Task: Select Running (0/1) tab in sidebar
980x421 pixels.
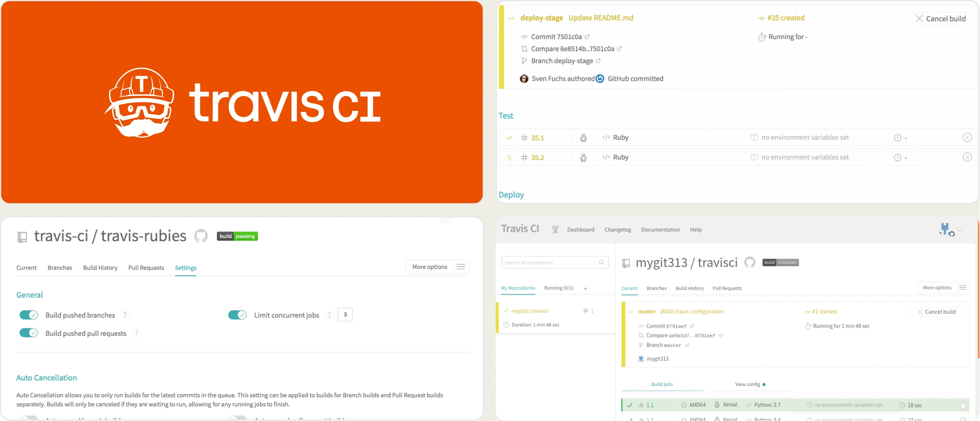Action: [559, 288]
